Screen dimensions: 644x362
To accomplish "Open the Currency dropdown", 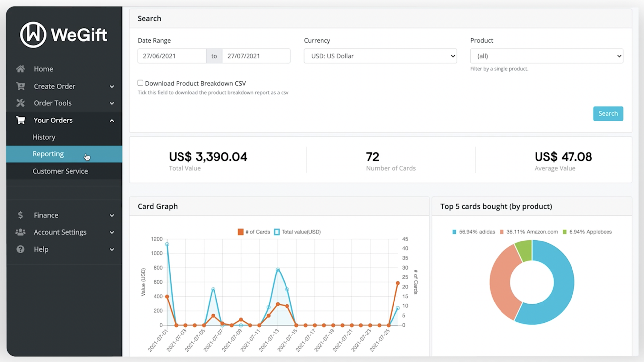I will tap(380, 56).
